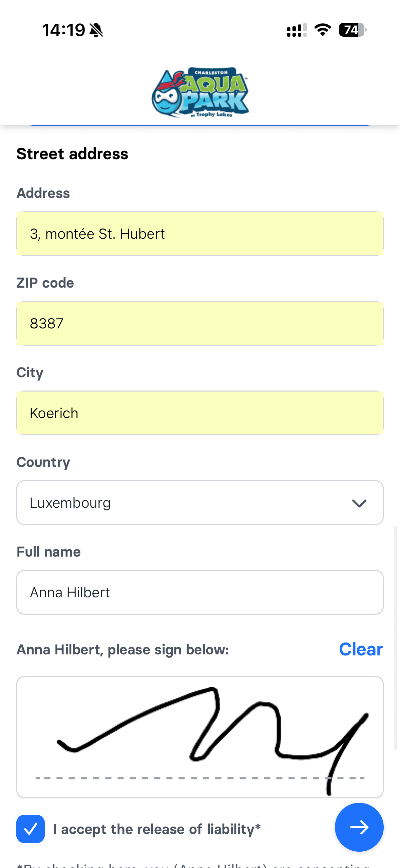400x868 pixels.
Task: Expand the Country chevron arrow
Action: click(359, 503)
